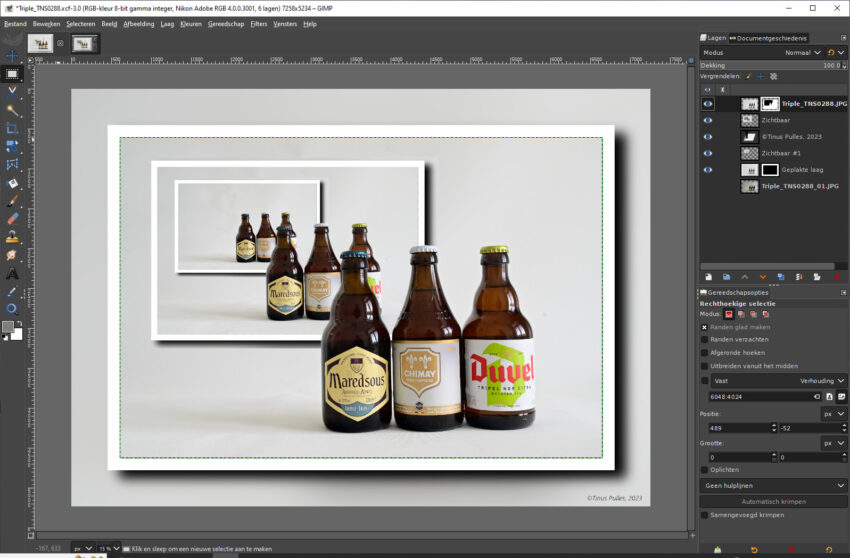The width and height of the screenshot is (850, 558).
Task: Click Automatisch krimpen button
Action: coord(774,502)
